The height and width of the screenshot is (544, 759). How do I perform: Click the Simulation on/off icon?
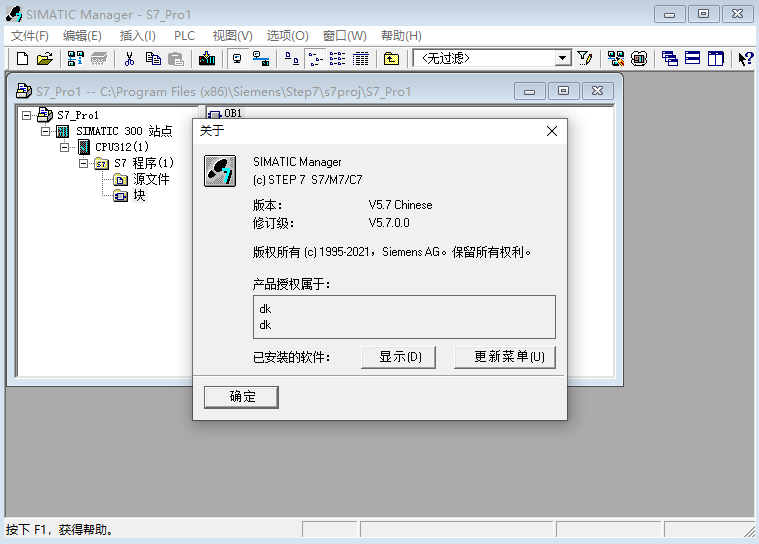point(639,59)
